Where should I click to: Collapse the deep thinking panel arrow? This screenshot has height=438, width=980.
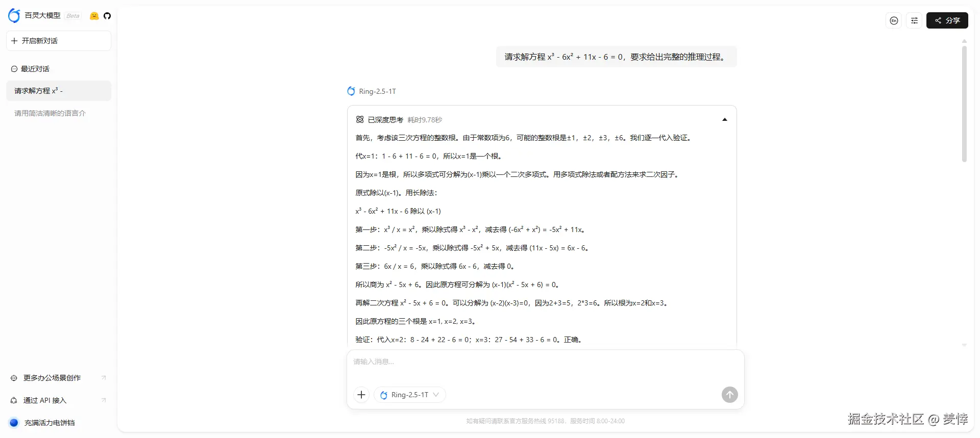[x=724, y=120]
